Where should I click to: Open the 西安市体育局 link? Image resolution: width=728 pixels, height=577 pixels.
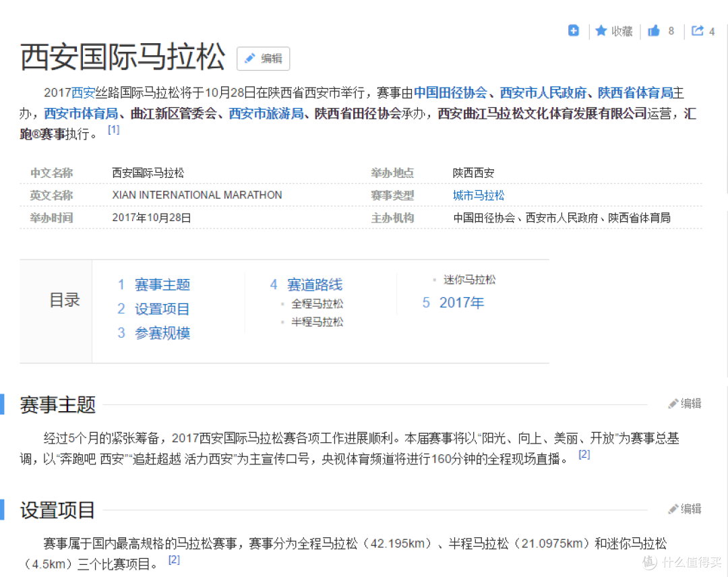click(x=81, y=113)
